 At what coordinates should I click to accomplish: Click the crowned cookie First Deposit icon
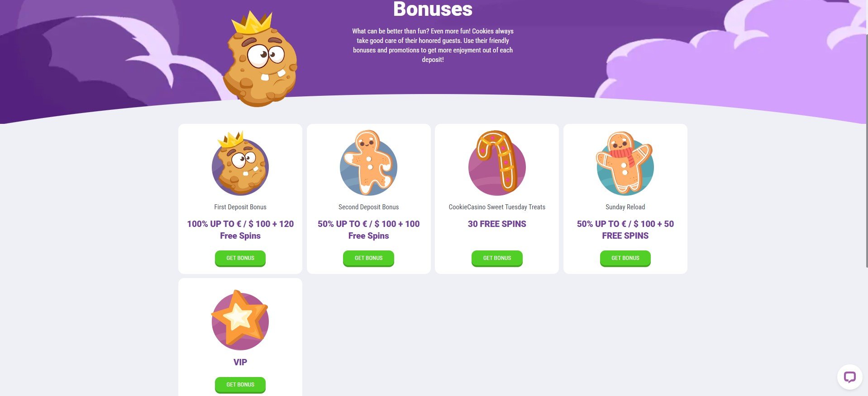coord(240,164)
